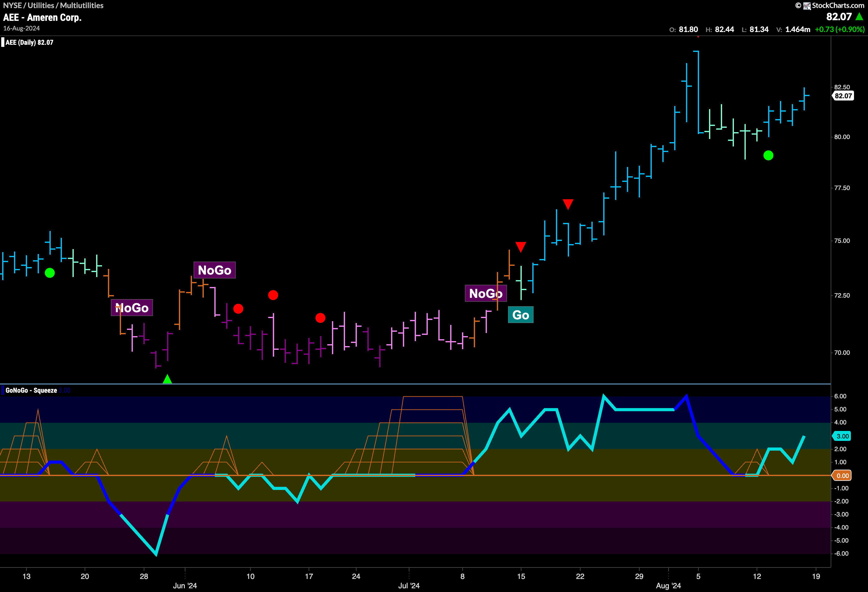Click the open value 'O: 81.80'

tap(684, 29)
